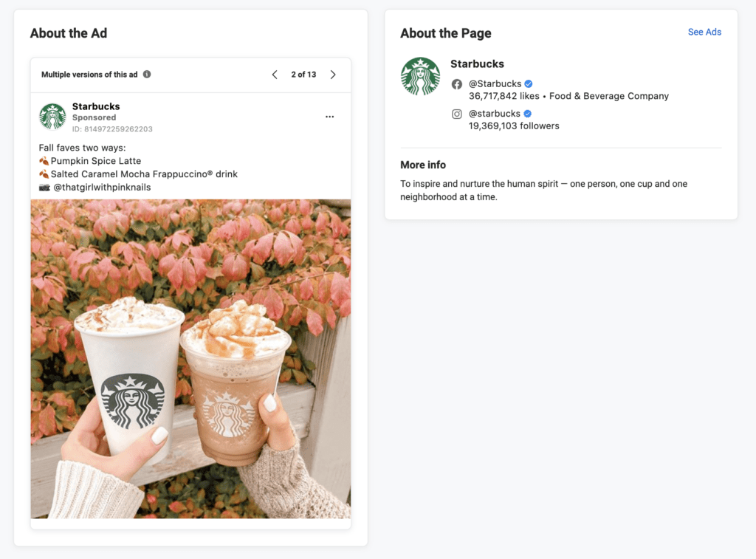Click the 'Multiple versions of this ad' label
Screen dimensions: 756x559
tap(89, 75)
